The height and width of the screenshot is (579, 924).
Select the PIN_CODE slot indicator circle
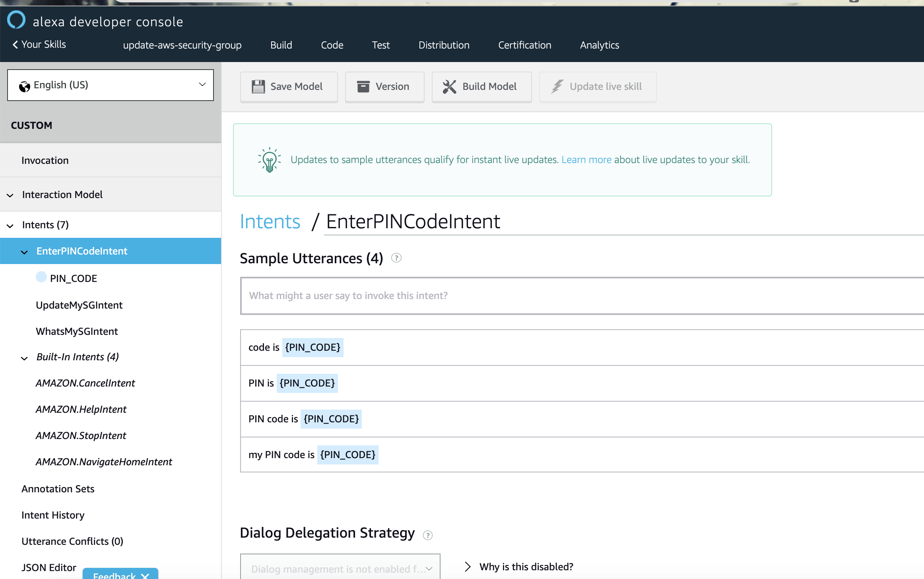(x=41, y=277)
